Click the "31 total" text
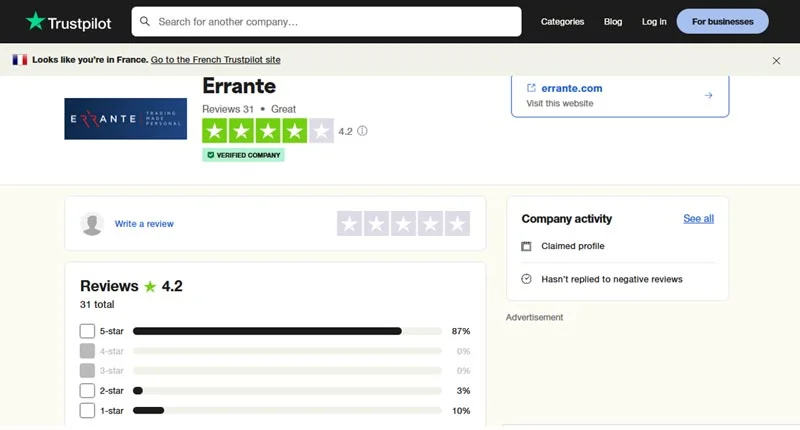The image size is (800, 430). click(97, 305)
